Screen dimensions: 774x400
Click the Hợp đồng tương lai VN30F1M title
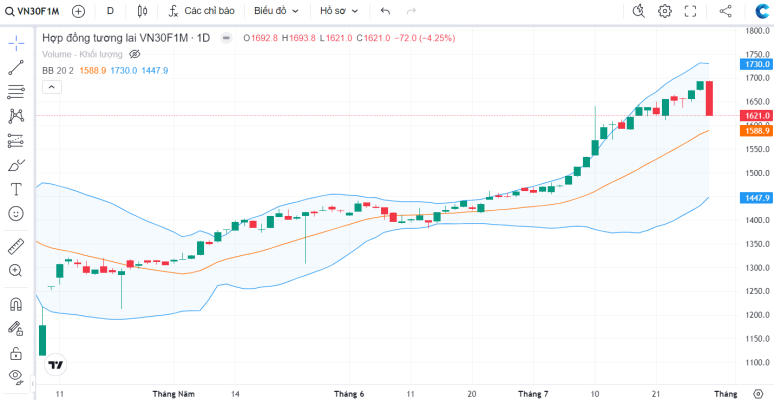pos(126,38)
